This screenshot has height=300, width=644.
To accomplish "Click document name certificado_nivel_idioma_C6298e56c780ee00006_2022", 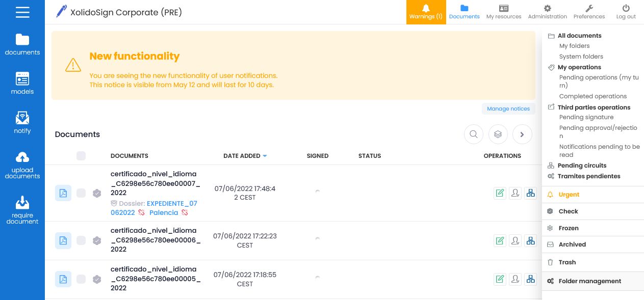I will (x=156, y=240).
